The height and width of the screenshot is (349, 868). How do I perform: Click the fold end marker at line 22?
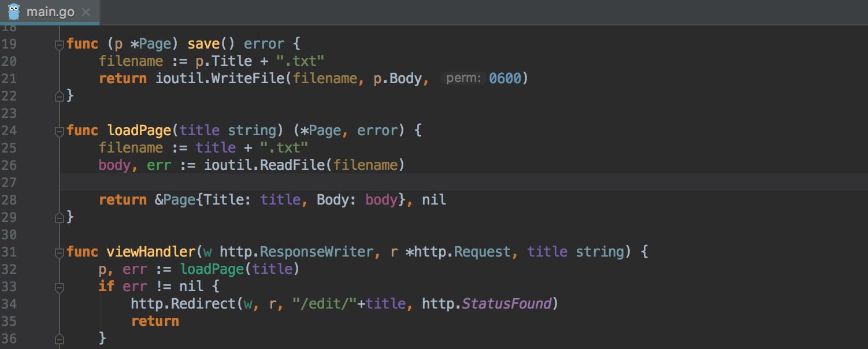58,96
